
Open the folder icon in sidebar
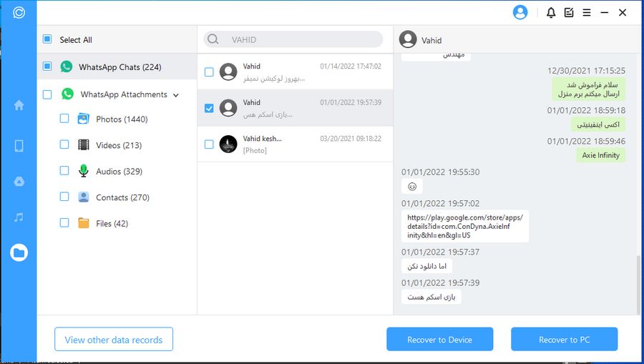coord(19,252)
